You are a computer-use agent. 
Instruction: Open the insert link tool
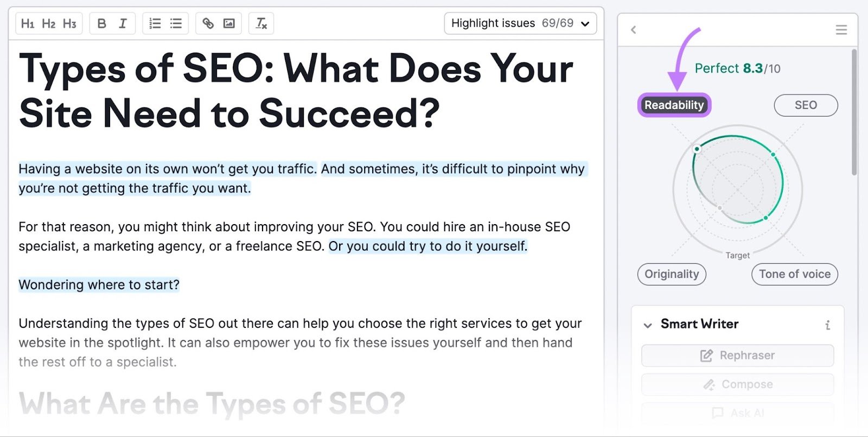208,23
